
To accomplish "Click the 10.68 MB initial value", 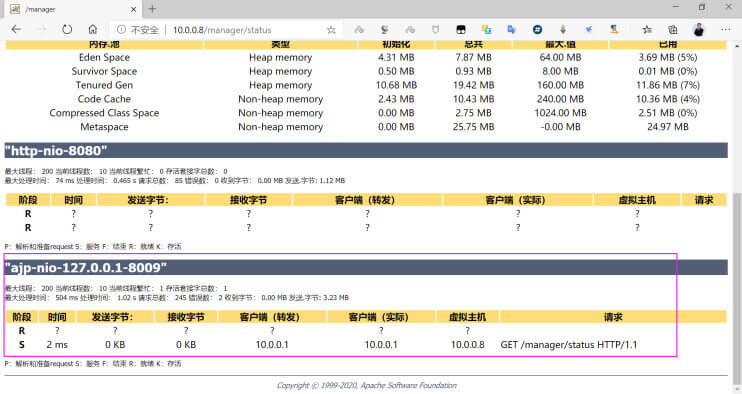I will pos(396,85).
